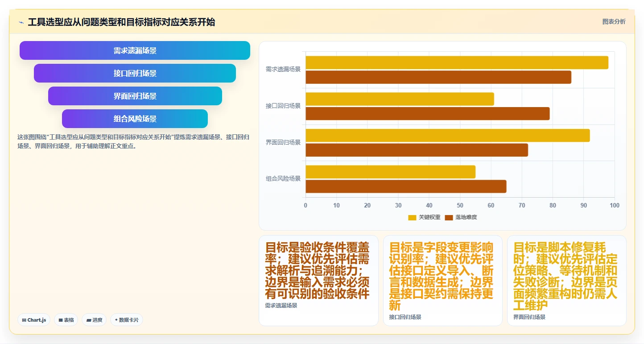Click the 需求遗漏场景 chart axis label
This screenshot has width=644, height=344.
(x=283, y=70)
